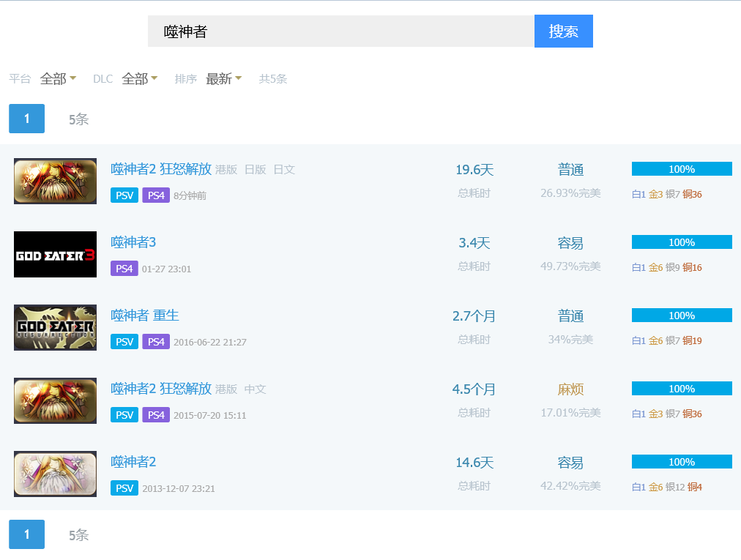This screenshot has width=741, height=560.
Task: Click trophy counts 白1 金6 银9 铜16
Action: click(667, 267)
